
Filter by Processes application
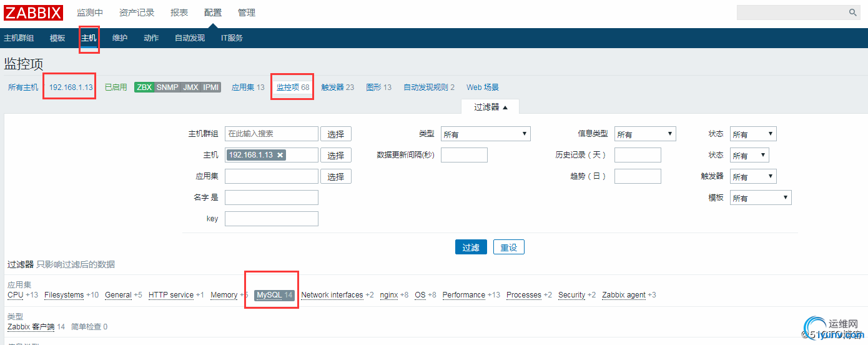tap(524, 295)
